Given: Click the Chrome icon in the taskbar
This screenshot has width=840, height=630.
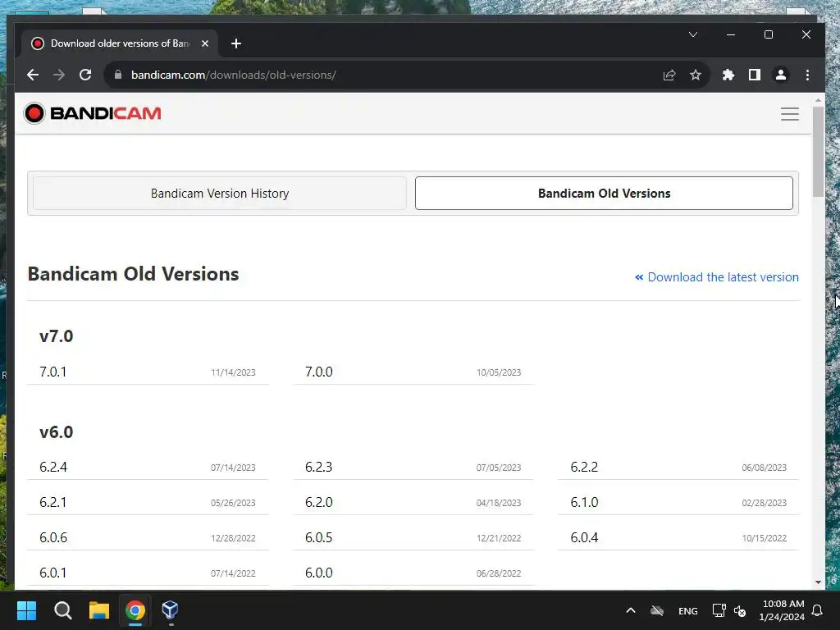Looking at the screenshot, I should (135, 610).
